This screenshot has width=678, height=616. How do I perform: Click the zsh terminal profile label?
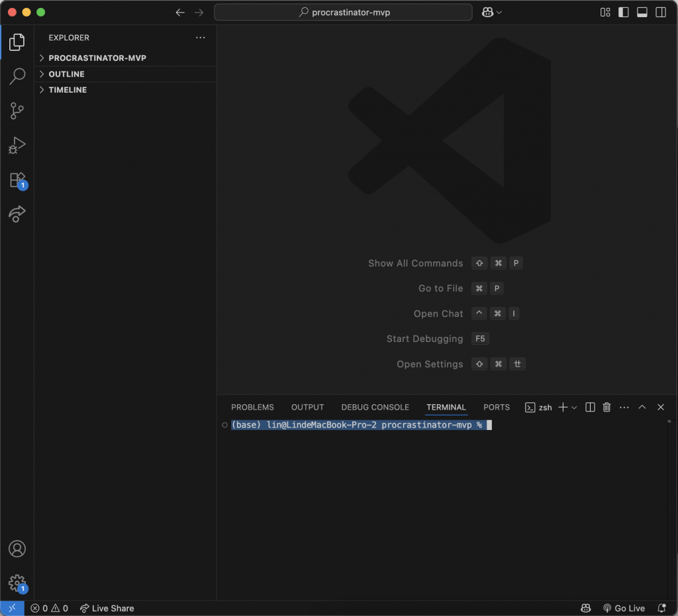[539, 408]
